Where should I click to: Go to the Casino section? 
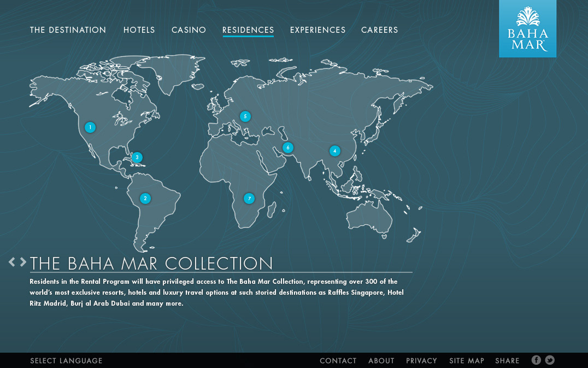click(189, 30)
